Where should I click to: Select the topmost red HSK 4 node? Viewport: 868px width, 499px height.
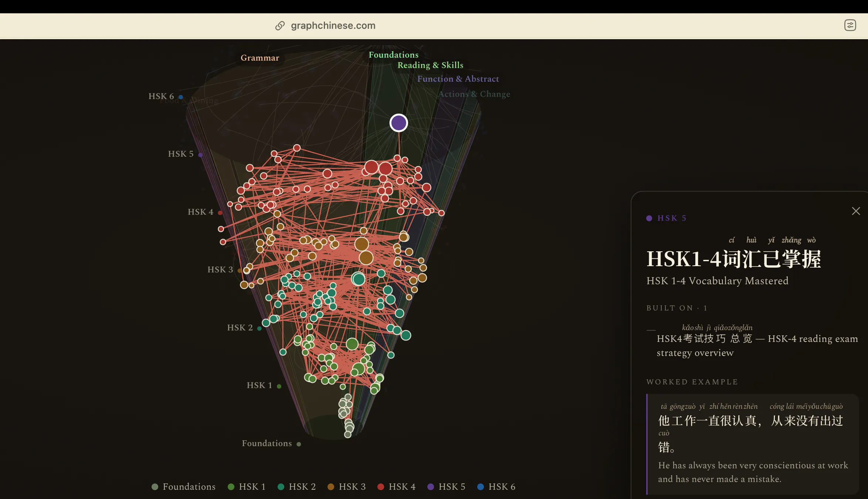(297, 148)
